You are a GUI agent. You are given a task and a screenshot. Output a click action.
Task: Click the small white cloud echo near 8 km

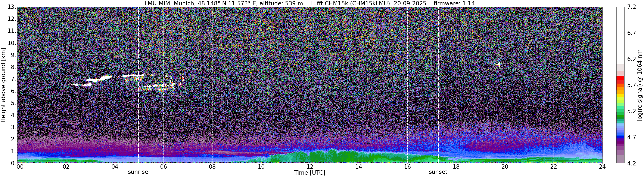tap(498, 65)
